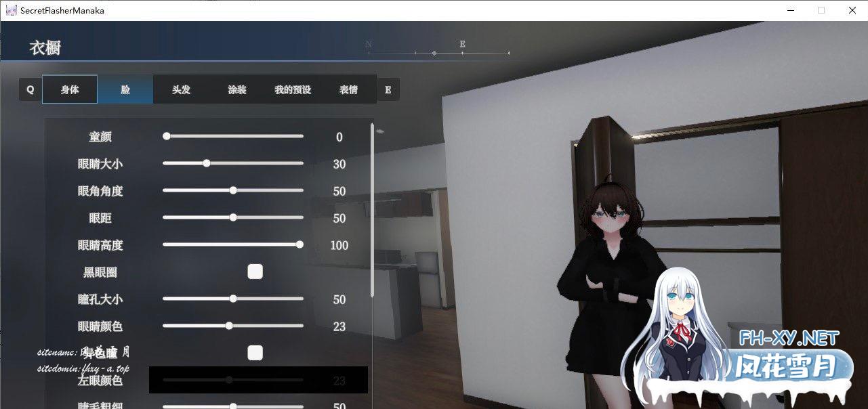This screenshot has height=409, width=868.
Task: Click the 眼睛高度 slider knob
Action: 299,244
